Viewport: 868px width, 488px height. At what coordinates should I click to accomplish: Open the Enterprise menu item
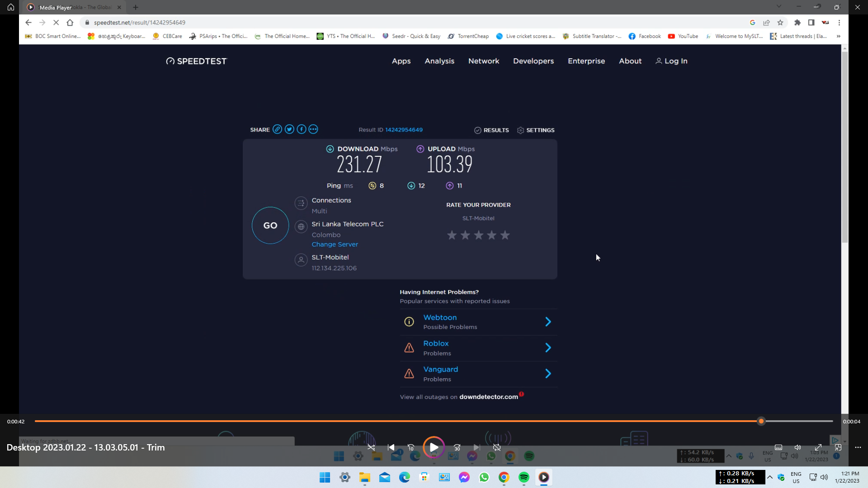click(586, 61)
